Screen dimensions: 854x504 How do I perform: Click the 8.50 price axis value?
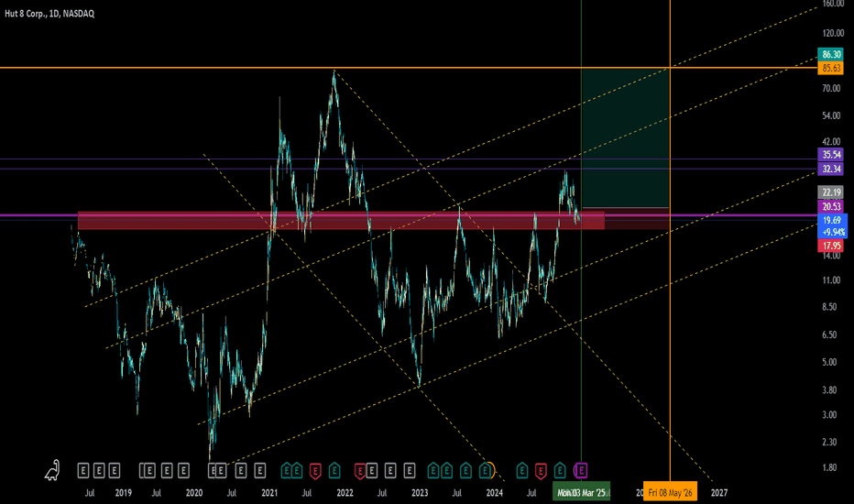[829, 307]
